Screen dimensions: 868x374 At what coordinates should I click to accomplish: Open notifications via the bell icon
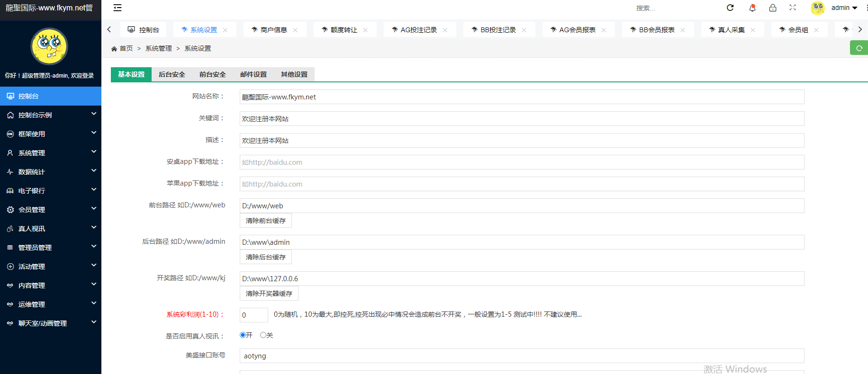point(752,8)
